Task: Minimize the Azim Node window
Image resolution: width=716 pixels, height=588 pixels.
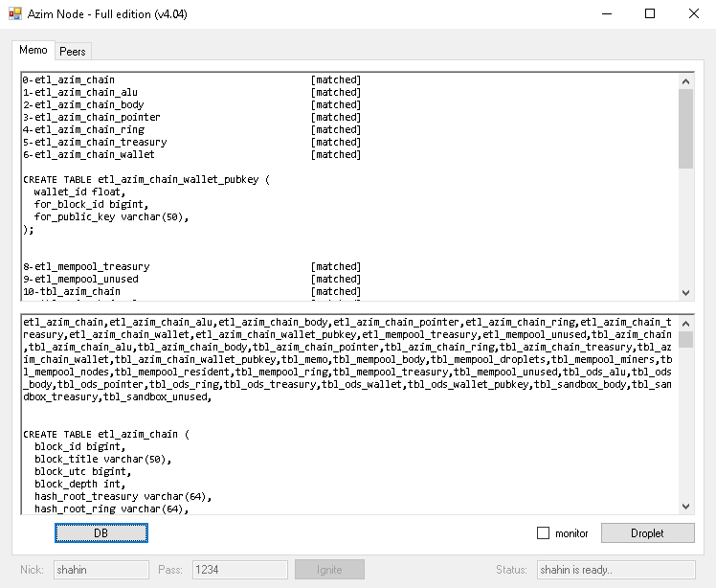Action: tap(607, 13)
